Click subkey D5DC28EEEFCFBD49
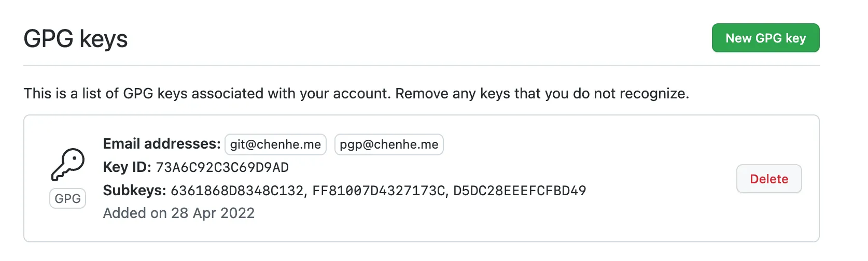Viewport: 868px width, 261px height. pos(520,191)
